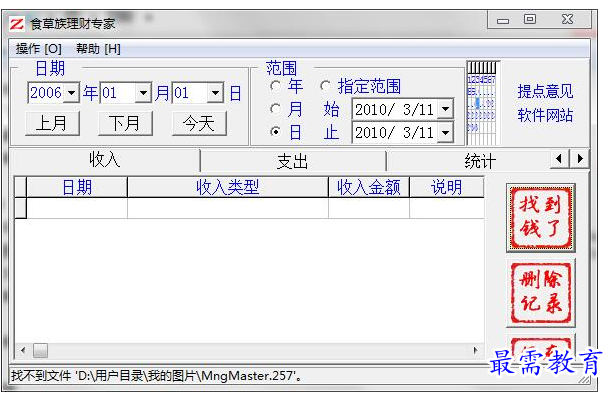Select the 指定范围 radio button

(x=325, y=86)
